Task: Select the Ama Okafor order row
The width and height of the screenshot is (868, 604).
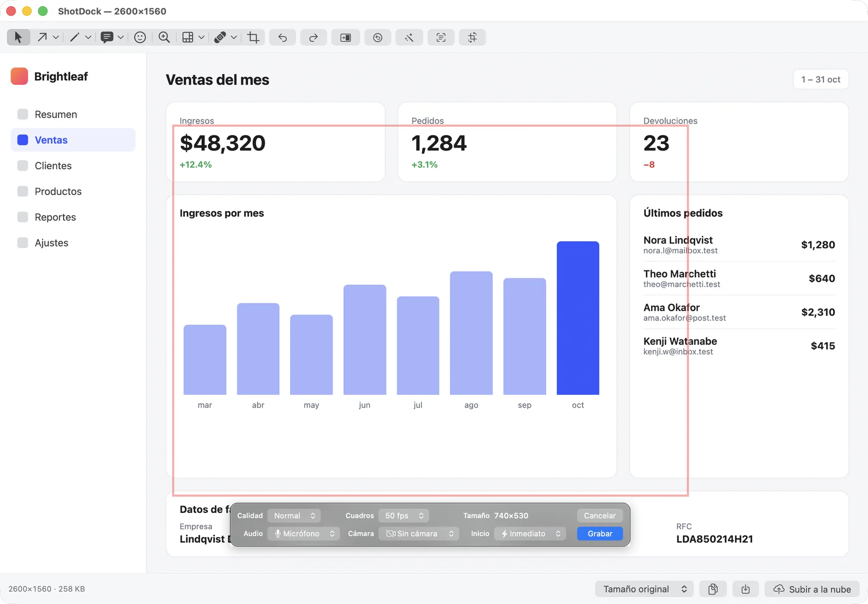Action: [739, 312]
